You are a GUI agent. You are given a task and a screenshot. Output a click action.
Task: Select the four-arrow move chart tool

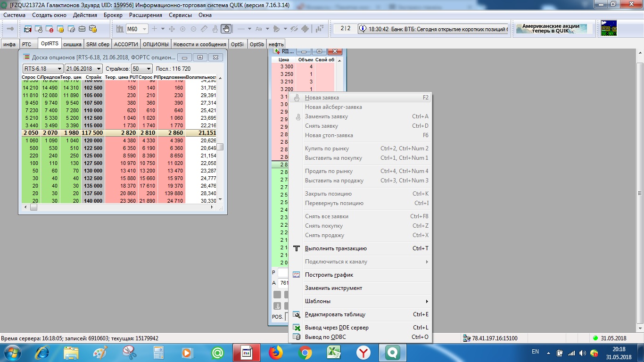tap(172, 29)
